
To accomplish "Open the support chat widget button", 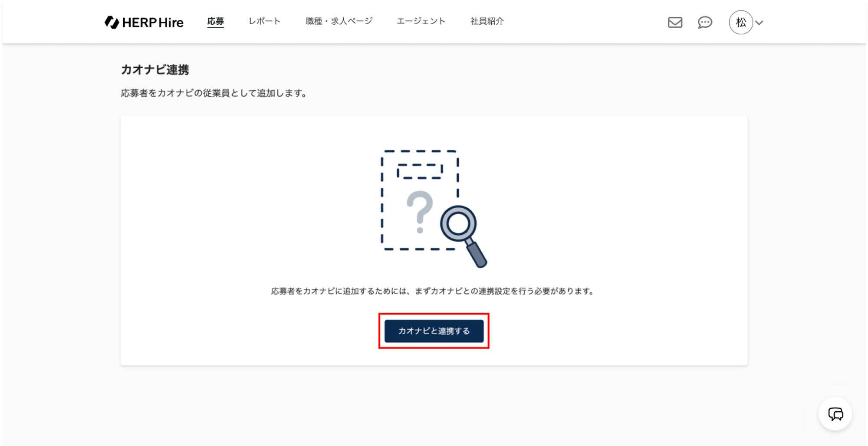I will [835, 414].
